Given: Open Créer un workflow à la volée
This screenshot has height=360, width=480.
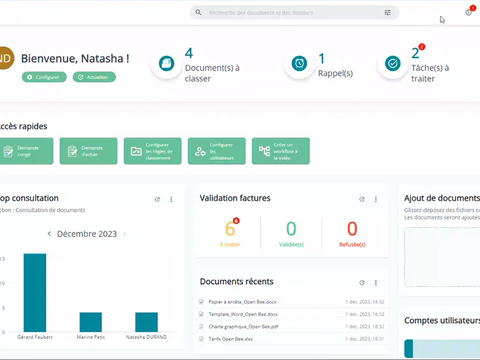Looking at the screenshot, I should (281, 151).
